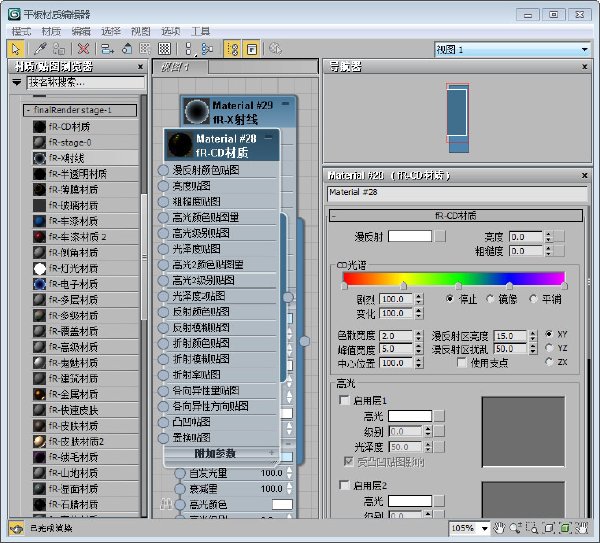Open the layer 1 高光 color swatch

tap(410, 416)
